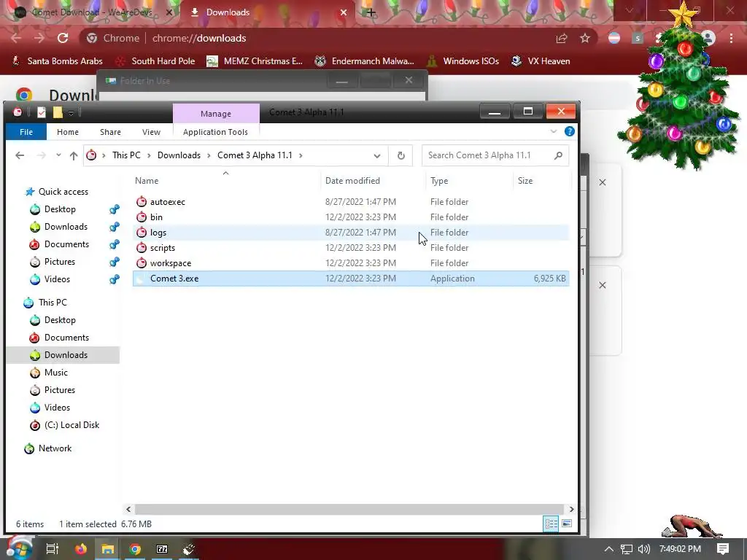Open Santa Bombs Arabs bookmark
The width and height of the screenshot is (747, 560).
coord(57,61)
